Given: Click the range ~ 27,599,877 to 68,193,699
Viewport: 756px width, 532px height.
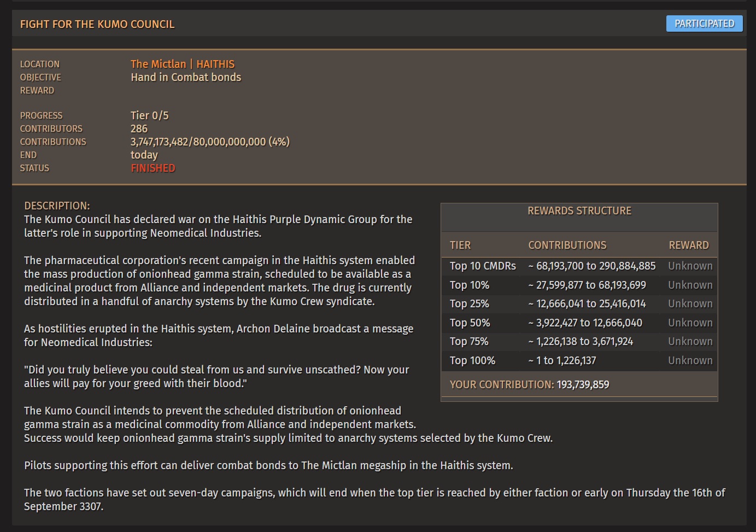Looking at the screenshot, I should (x=587, y=285).
